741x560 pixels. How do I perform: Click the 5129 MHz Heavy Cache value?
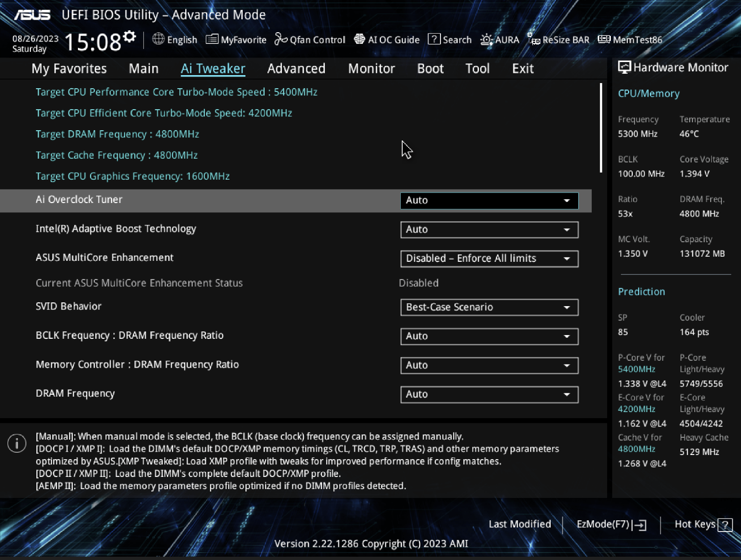699,452
